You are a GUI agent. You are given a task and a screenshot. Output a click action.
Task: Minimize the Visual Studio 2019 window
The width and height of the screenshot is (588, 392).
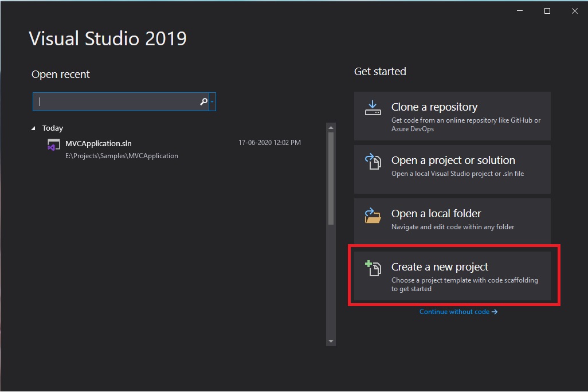(520, 11)
